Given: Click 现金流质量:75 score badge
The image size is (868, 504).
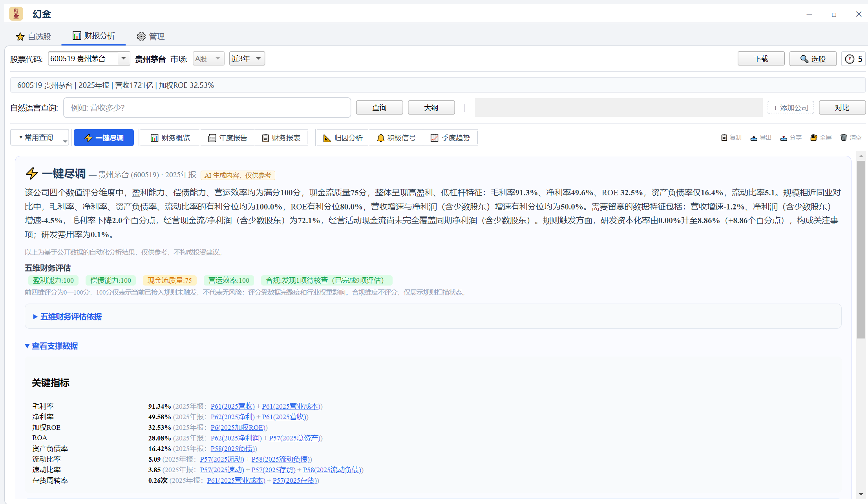Looking at the screenshot, I should (x=170, y=280).
